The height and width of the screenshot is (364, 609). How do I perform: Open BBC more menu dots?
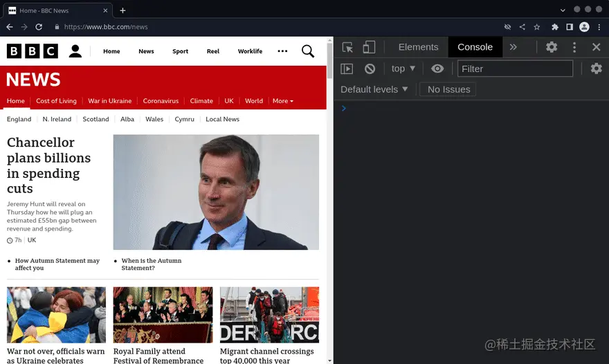[x=283, y=51]
